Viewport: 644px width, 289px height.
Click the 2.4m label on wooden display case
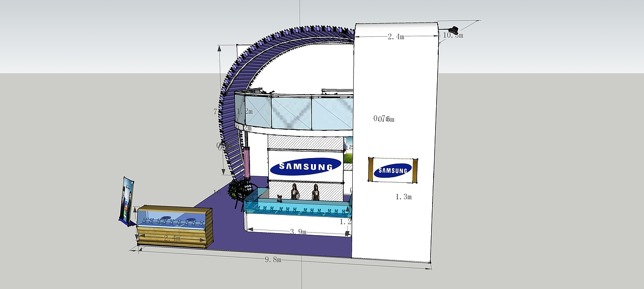172,238
